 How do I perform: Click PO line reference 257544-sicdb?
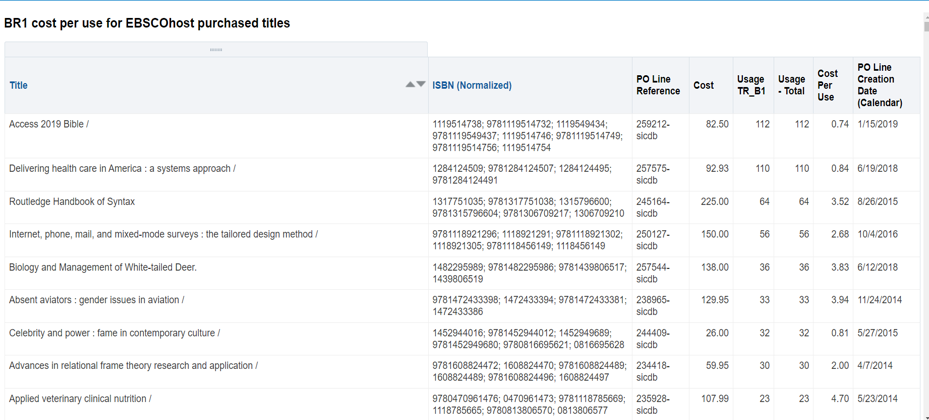[653, 274]
